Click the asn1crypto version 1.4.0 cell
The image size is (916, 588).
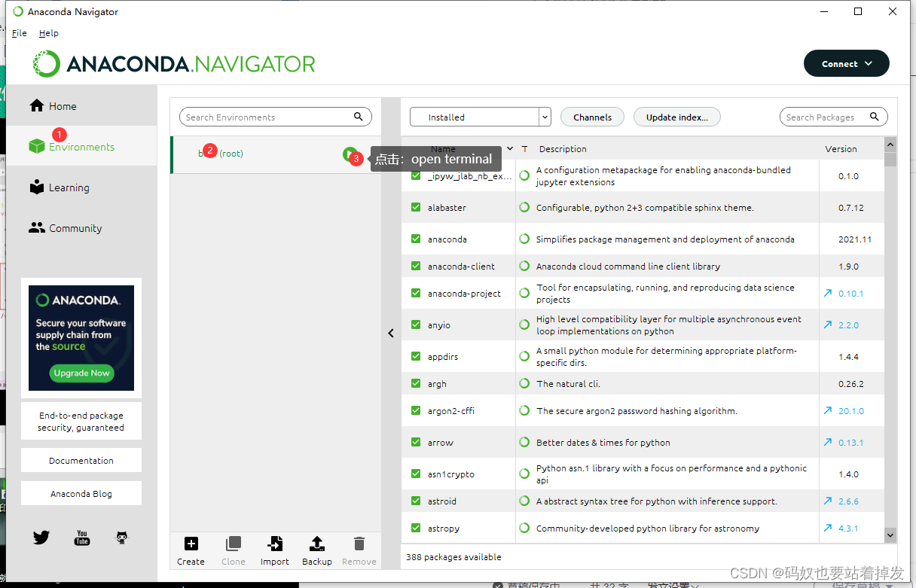pyautogui.click(x=849, y=474)
